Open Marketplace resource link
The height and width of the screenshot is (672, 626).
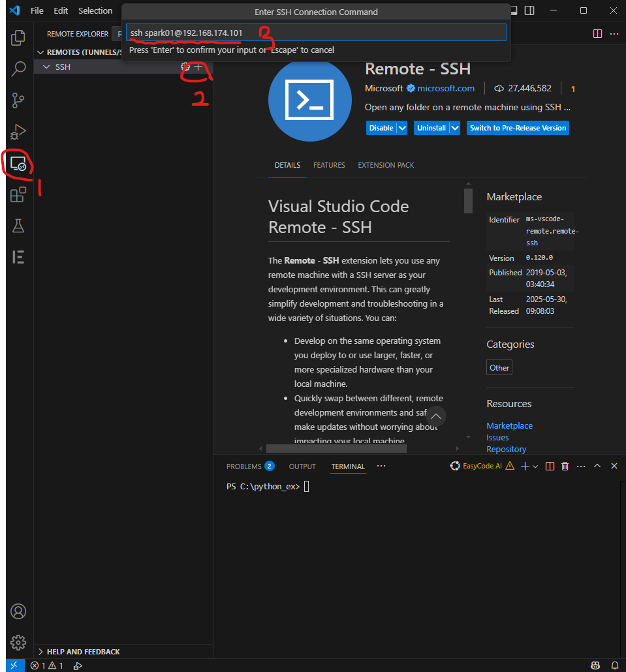click(509, 425)
